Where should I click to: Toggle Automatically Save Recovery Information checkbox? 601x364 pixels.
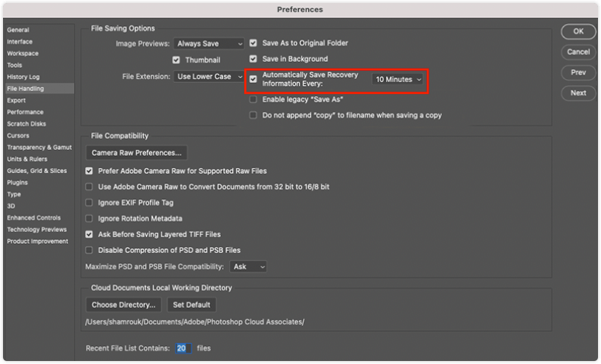pyautogui.click(x=253, y=79)
